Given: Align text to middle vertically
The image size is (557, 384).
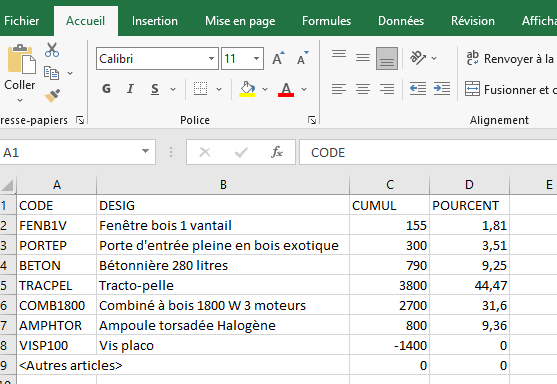Looking at the screenshot, I should coord(363,58).
